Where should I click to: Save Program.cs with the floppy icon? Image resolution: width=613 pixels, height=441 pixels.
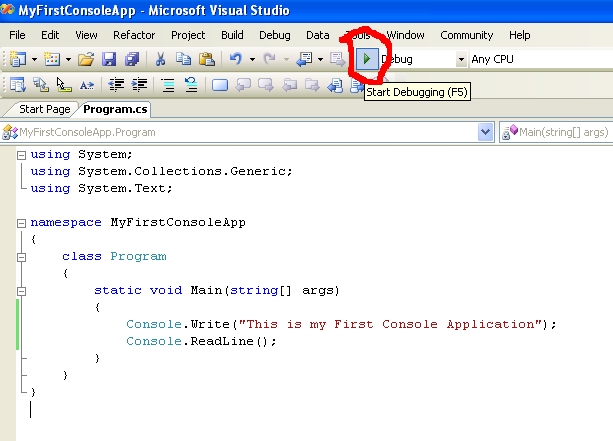(109, 59)
